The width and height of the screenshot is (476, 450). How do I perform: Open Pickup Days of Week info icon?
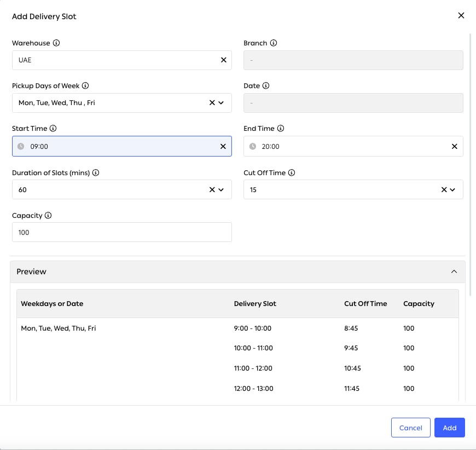pyautogui.click(x=85, y=86)
